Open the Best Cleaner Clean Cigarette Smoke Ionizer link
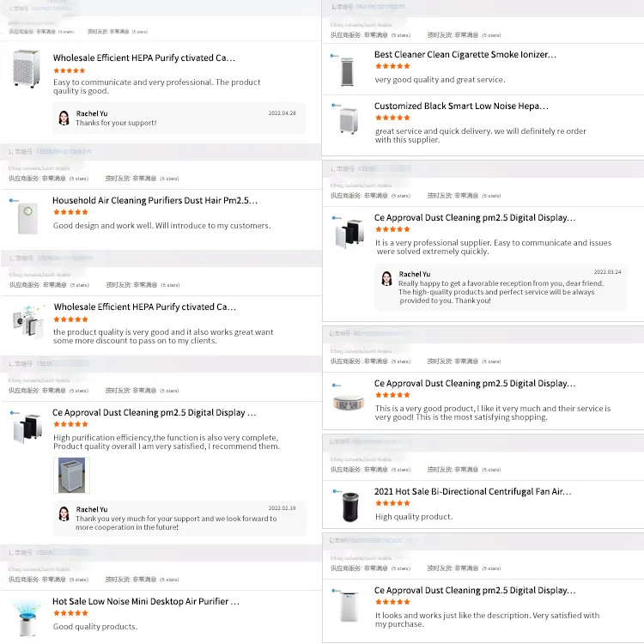Screen dimensions: 644x644 (x=465, y=54)
